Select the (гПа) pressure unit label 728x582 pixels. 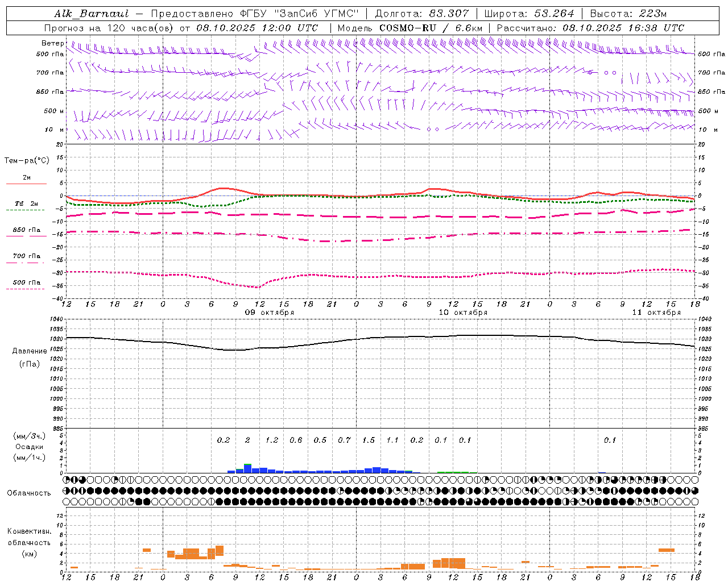click(30, 364)
